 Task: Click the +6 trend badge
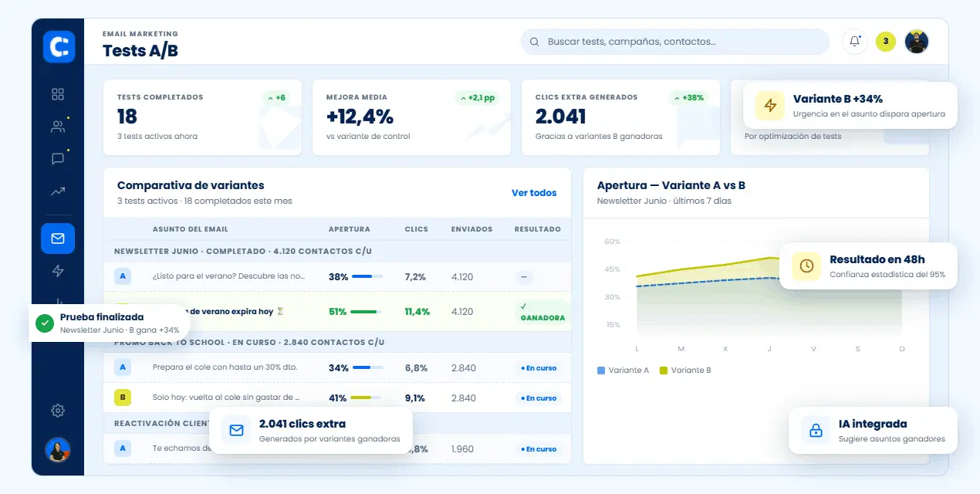(276, 98)
